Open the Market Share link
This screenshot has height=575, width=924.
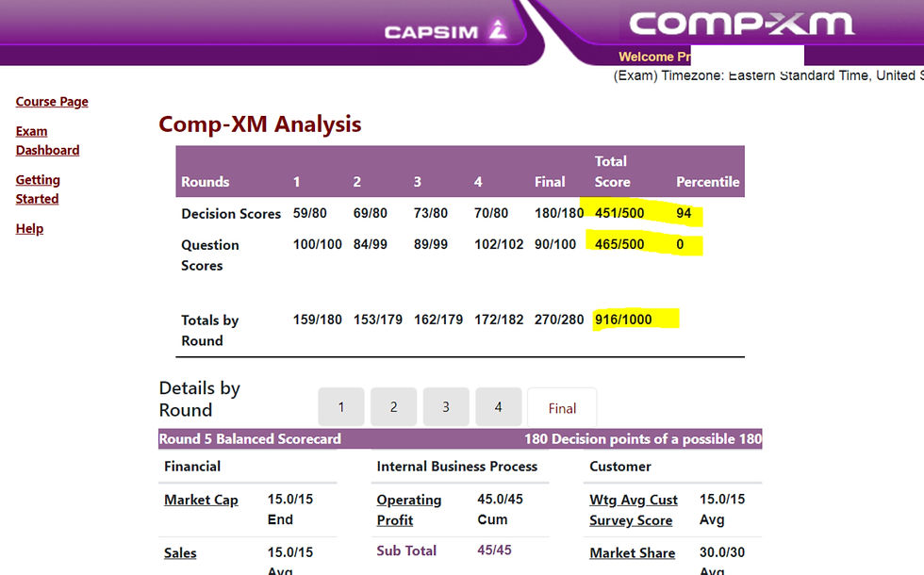pos(633,553)
